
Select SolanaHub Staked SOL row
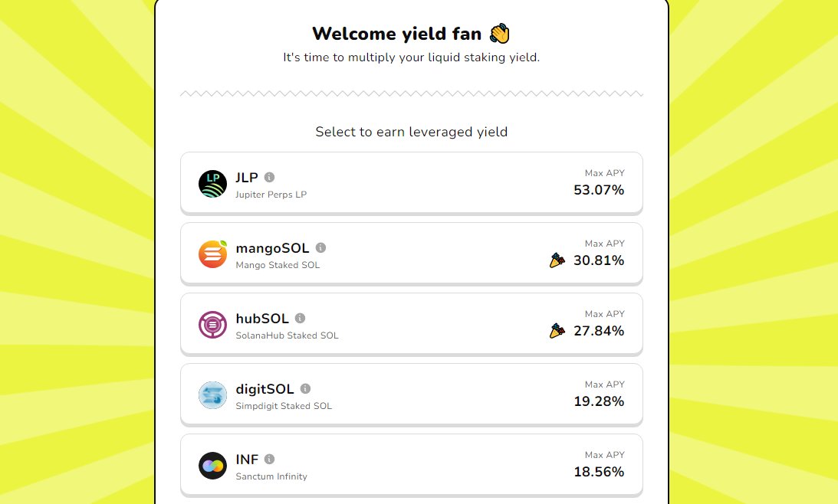tap(412, 324)
